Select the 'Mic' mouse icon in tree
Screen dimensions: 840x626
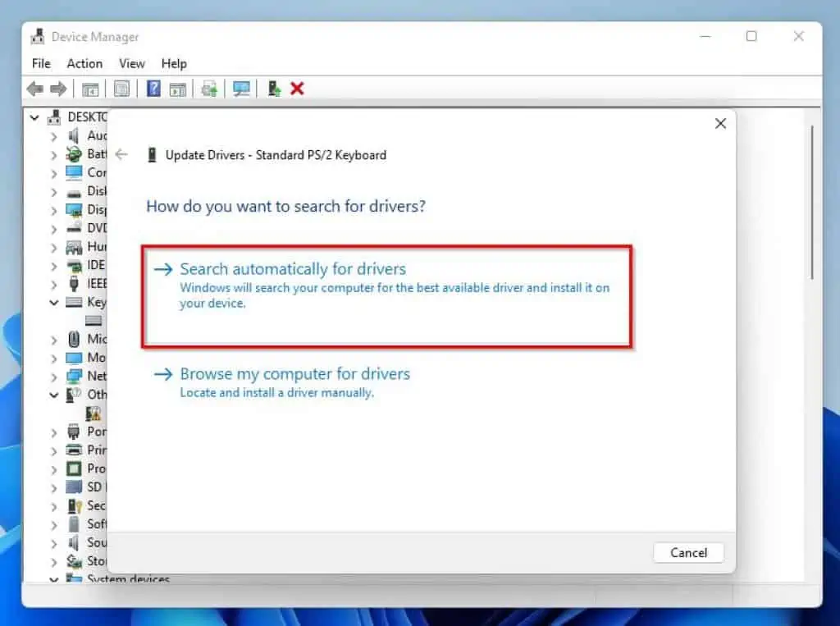coord(74,339)
